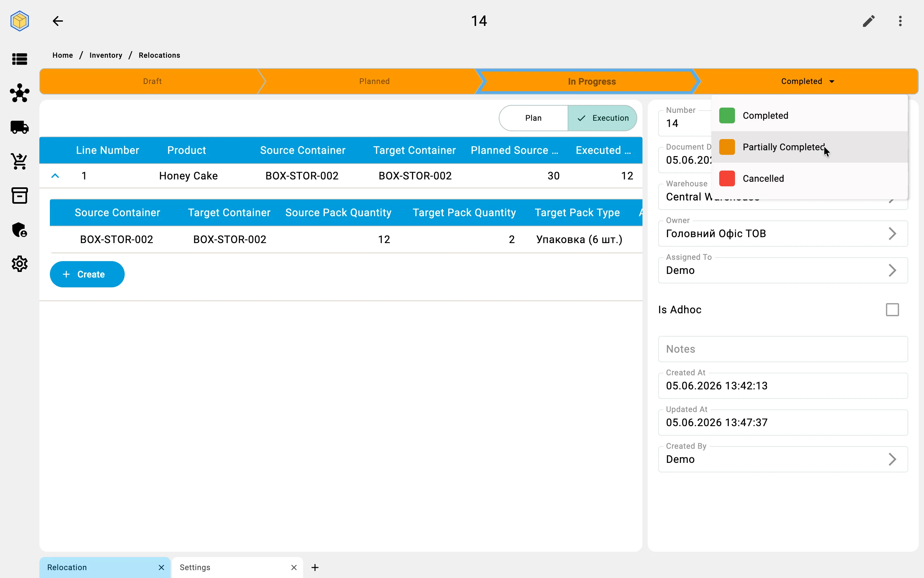The image size is (924, 578).
Task: Select the Draft status step
Action: point(152,81)
